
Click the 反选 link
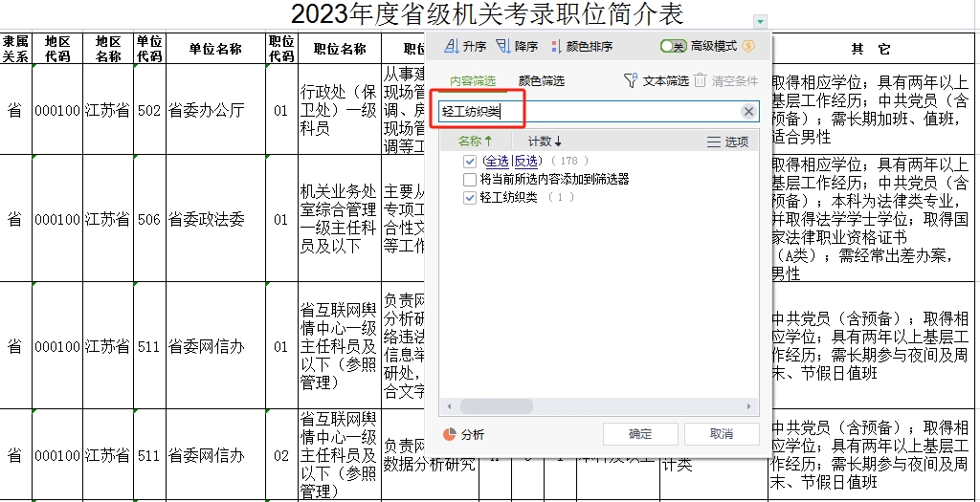pos(525,161)
